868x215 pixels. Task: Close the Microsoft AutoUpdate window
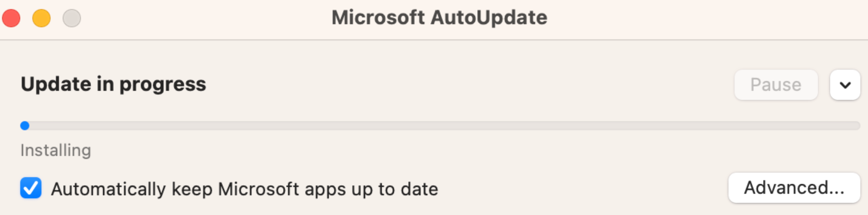[x=11, y=18]
